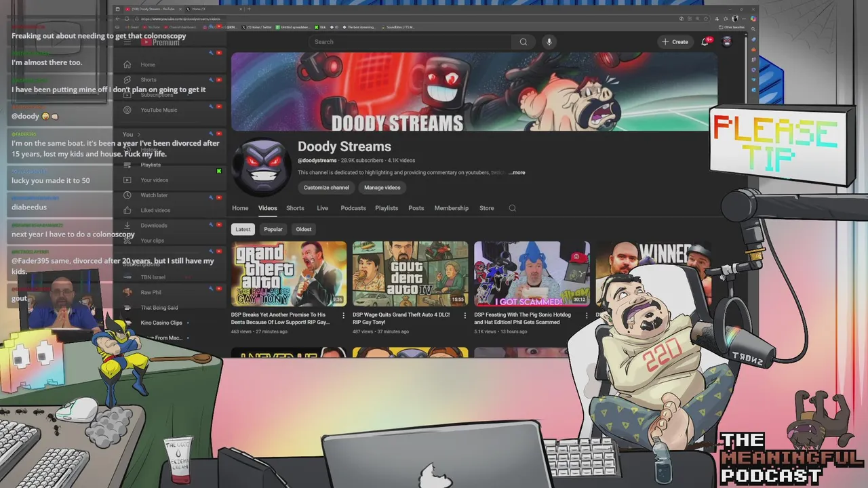Click the YouTube Premium logo

(x=160, y=42)
